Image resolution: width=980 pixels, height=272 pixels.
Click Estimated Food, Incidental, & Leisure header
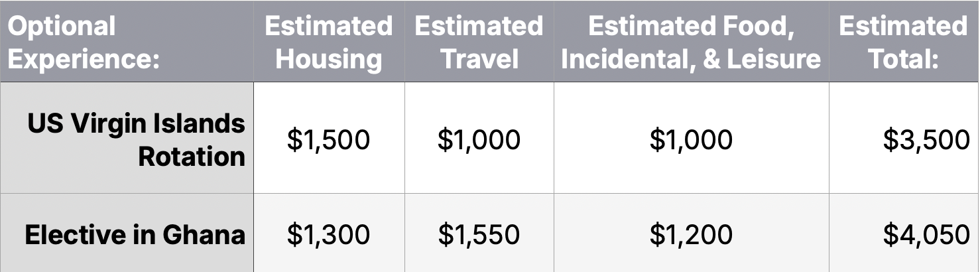[692, 41]
